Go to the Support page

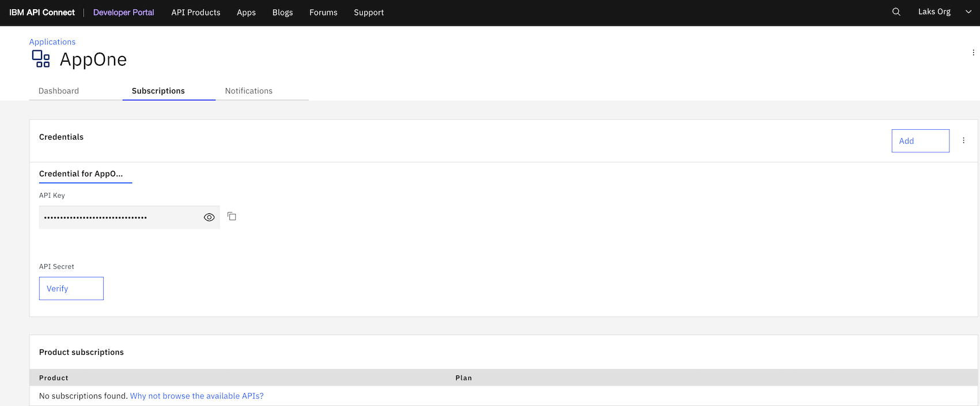pos(369,12)
